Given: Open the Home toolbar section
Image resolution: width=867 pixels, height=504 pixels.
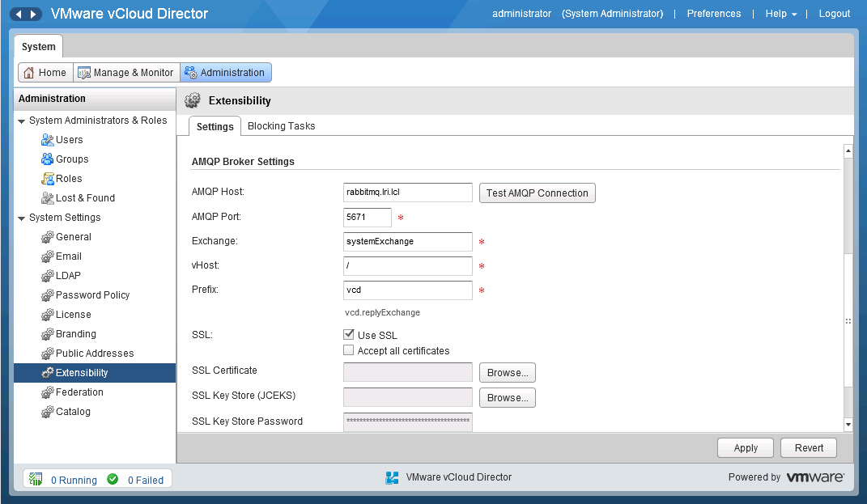Looking at the screenshot, I should coord(45,72).
